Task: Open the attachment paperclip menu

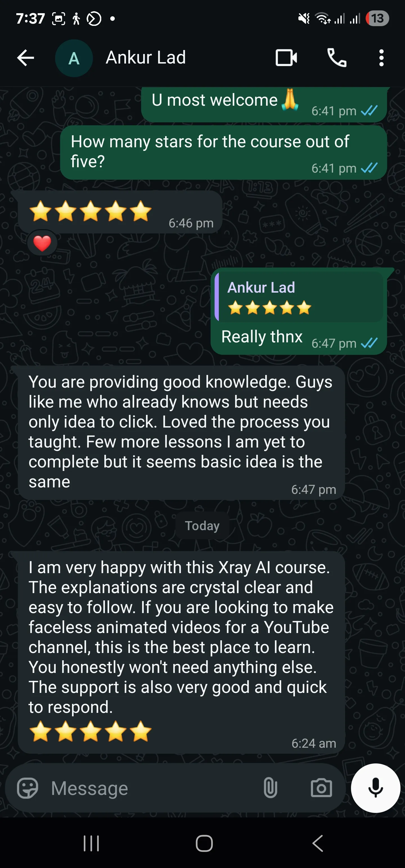Action: pyautogui.click(x=271, y=788)
